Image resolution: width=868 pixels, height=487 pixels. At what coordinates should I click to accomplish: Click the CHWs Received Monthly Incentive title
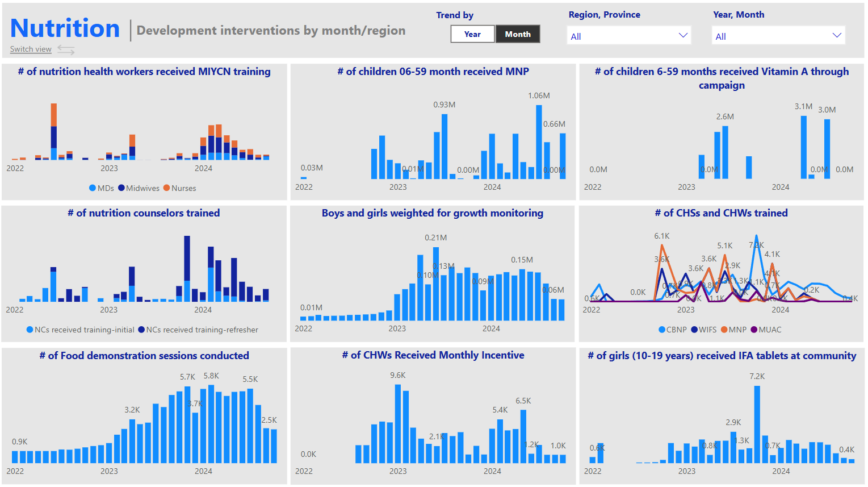click(x=433, y=355)
